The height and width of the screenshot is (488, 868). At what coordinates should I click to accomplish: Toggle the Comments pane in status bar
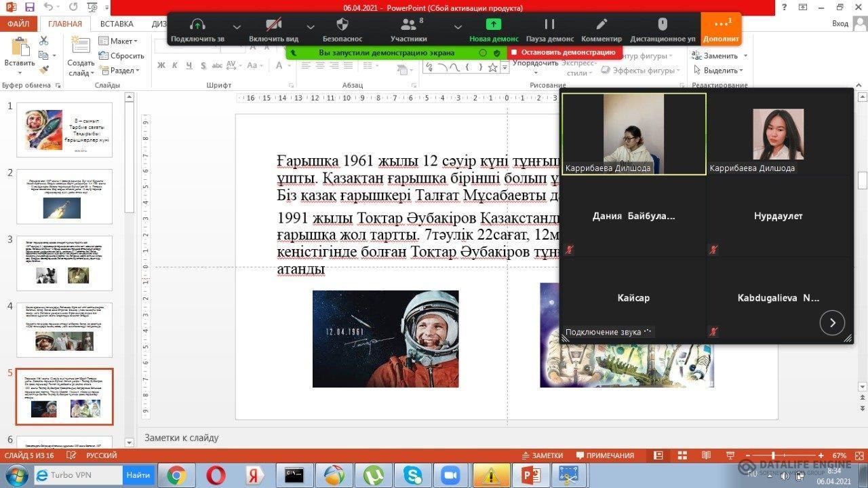pos(604,455)
